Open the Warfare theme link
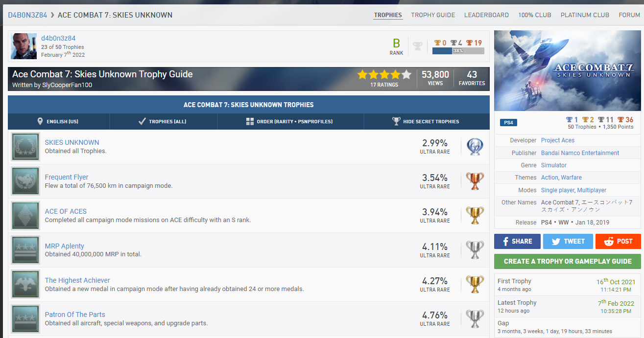Screen dimensions: 644x338 [x=572, y=178]
